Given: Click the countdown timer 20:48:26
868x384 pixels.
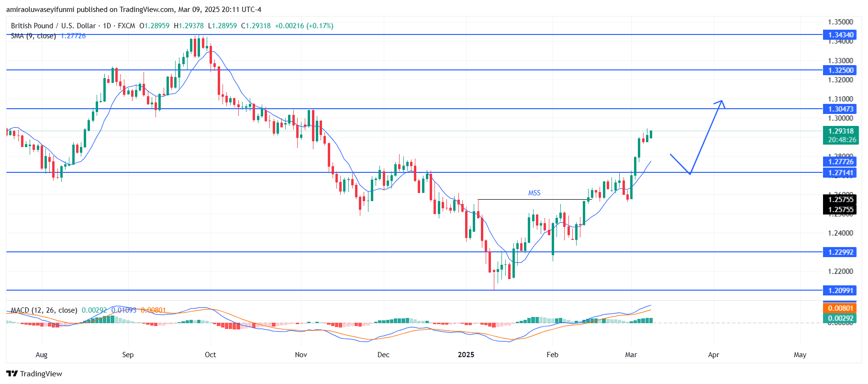Looking at the screenshot, I should click(x=842, y=140).
